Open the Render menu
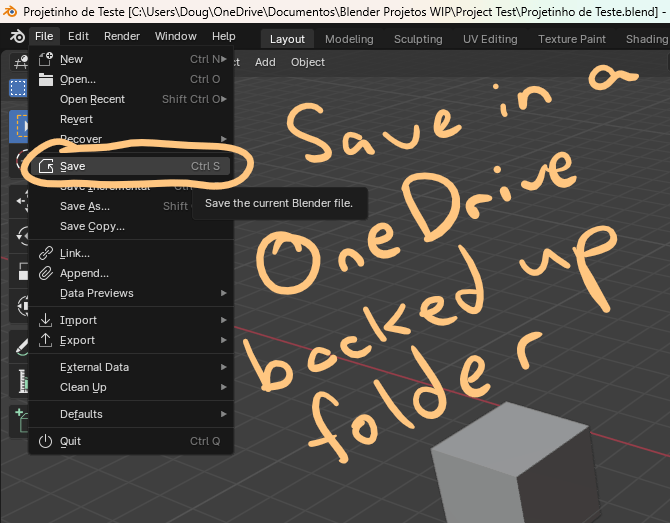The image size is (670, 523). [x=122, y=36]
